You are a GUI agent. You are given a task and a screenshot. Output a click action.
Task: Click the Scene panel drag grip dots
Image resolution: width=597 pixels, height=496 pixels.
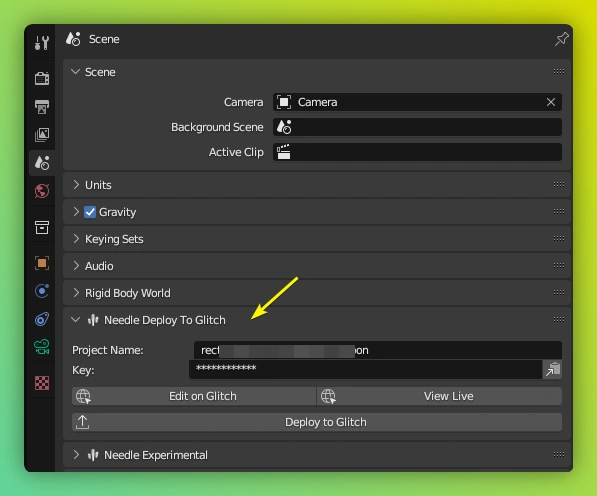click(559, 72)
